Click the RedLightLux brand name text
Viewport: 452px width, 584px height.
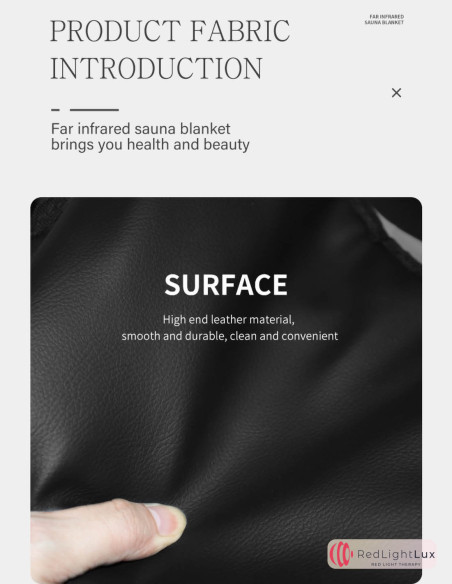396,554
